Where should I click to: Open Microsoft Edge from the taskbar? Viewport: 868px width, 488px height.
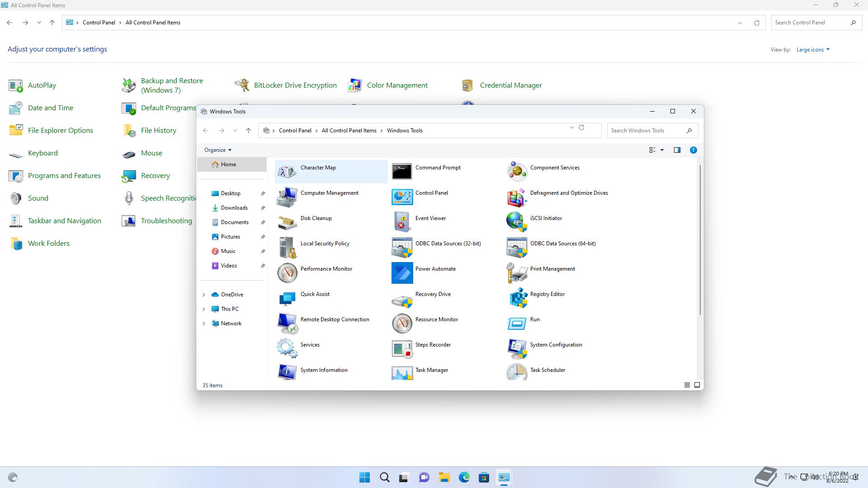click(x=464, y=477)
